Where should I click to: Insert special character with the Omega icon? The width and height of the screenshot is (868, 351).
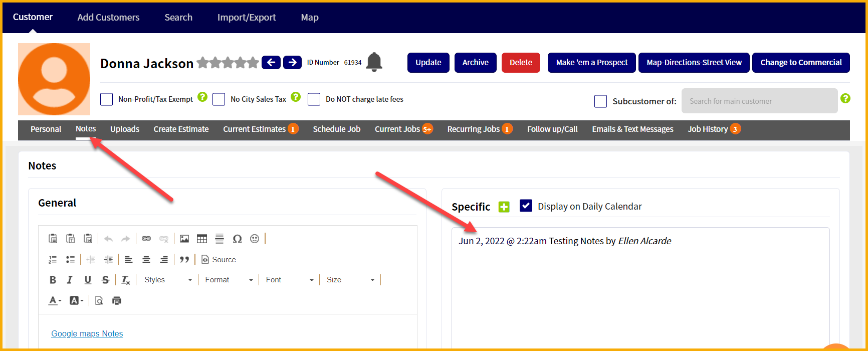pyautogui.click(x=237, y=239)
